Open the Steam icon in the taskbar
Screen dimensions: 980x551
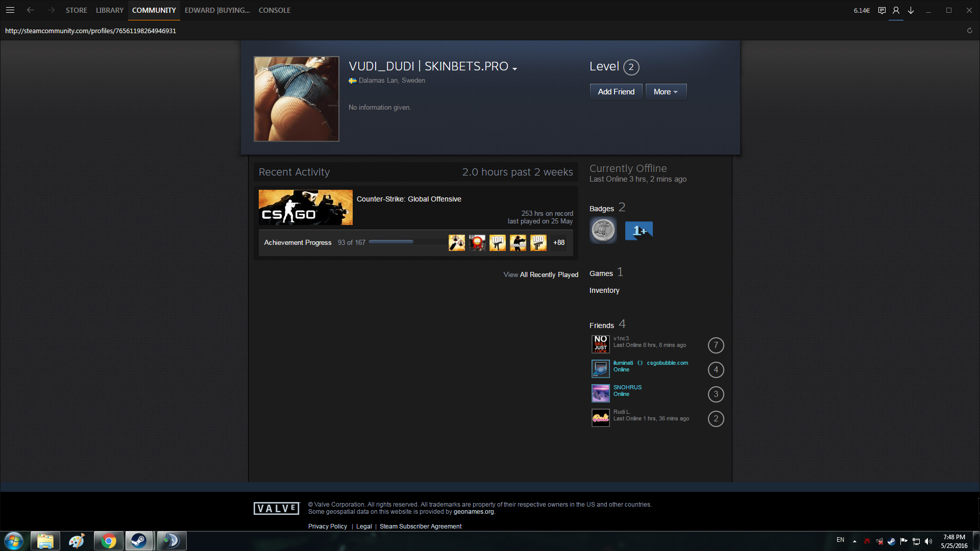[x=139, y=541]
